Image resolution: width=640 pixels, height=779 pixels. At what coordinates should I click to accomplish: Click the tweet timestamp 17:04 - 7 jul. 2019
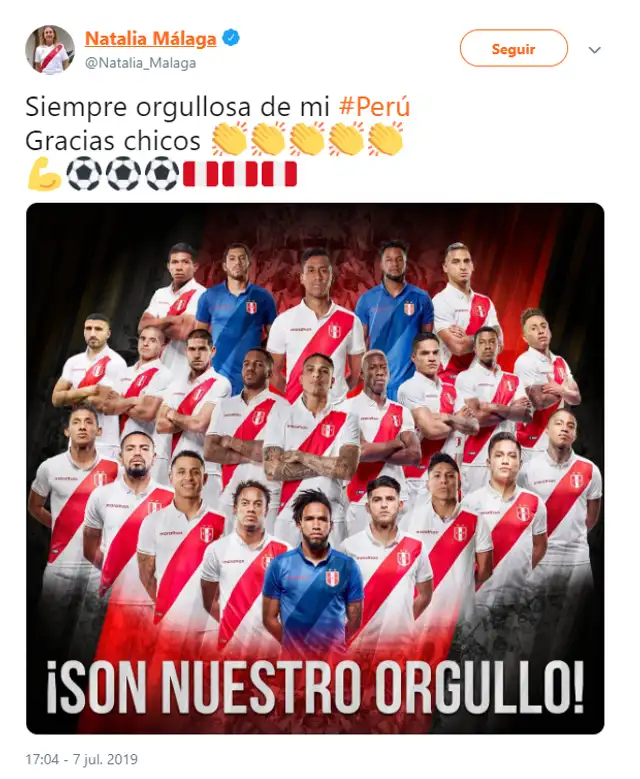tap(81, 760)
